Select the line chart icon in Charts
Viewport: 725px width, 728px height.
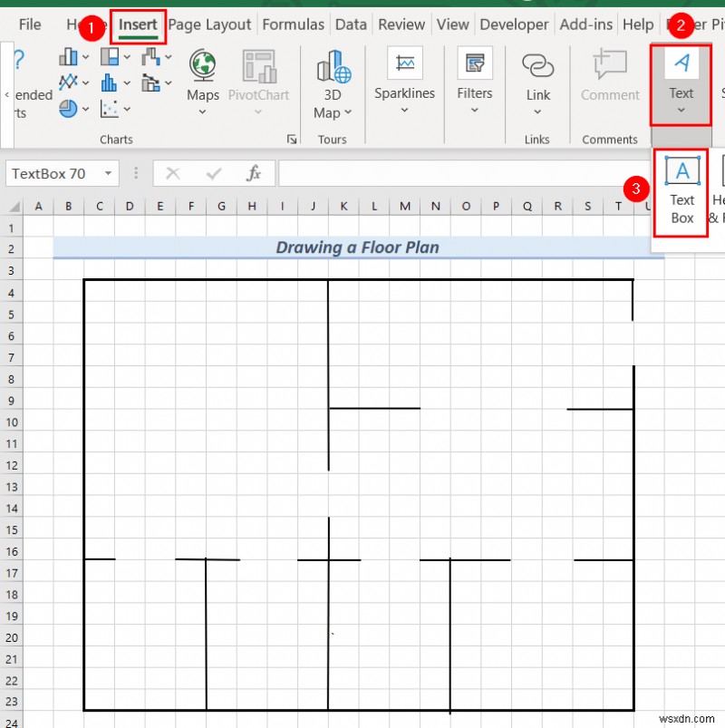coord(69,82)
